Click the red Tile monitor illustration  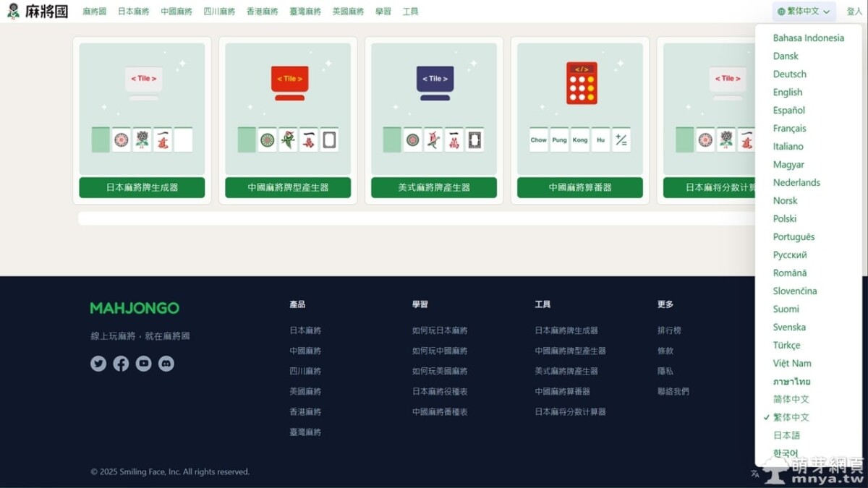click(x=289, y=82)
